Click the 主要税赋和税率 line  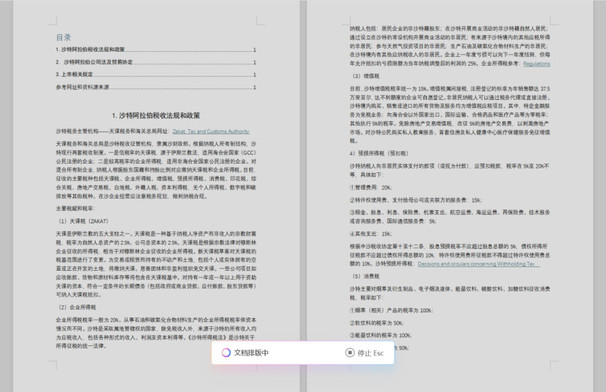tap(75, 208)
